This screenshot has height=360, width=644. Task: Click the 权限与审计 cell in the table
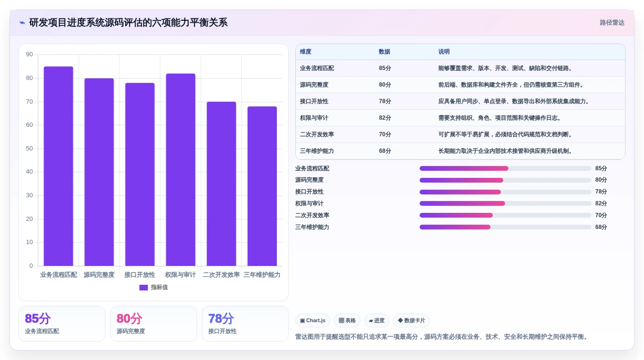click(x=314, y=118)
